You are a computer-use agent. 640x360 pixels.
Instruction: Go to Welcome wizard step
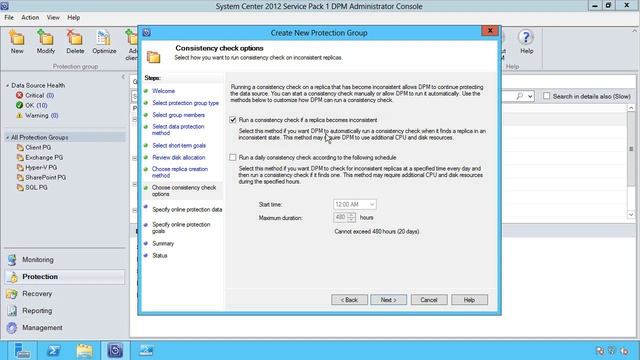[163, 91]
